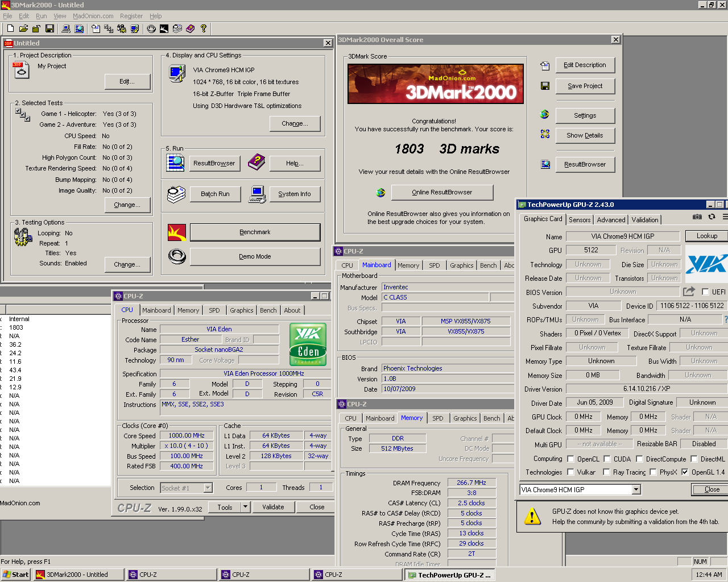Select 3DMark2000 - Untitled taskbar item

[78, 575]
